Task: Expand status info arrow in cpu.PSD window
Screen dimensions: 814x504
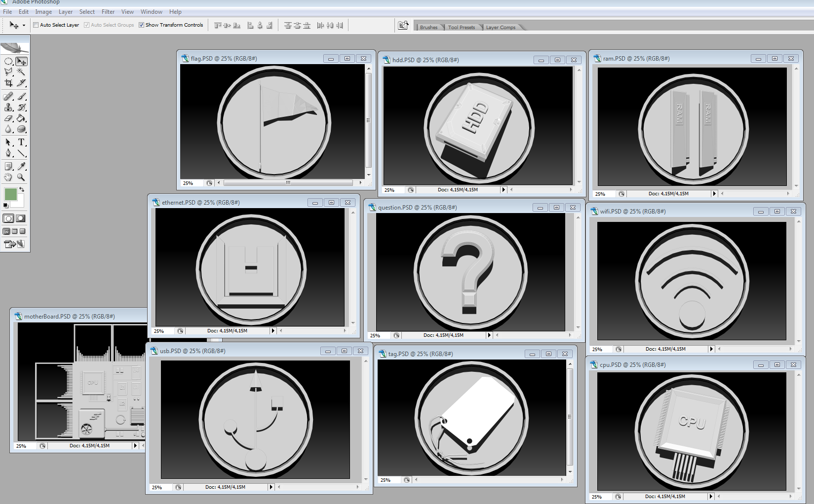Action: click(711, 497)
